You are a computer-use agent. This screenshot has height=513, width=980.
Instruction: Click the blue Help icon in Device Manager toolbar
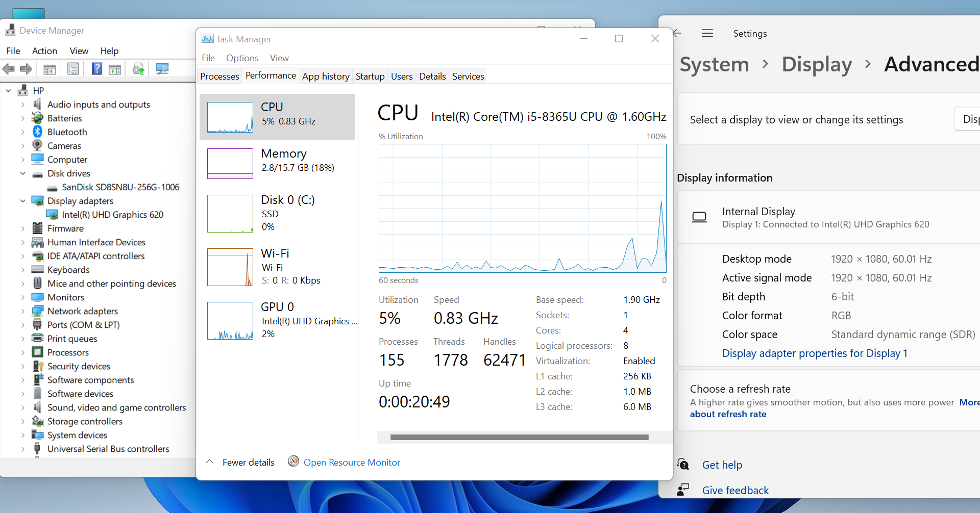[96, 68]
